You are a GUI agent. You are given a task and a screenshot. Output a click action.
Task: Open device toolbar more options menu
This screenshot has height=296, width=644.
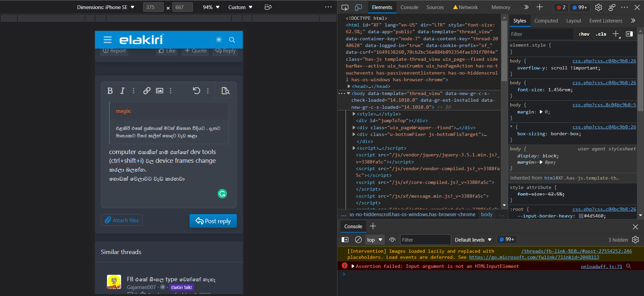328,7
